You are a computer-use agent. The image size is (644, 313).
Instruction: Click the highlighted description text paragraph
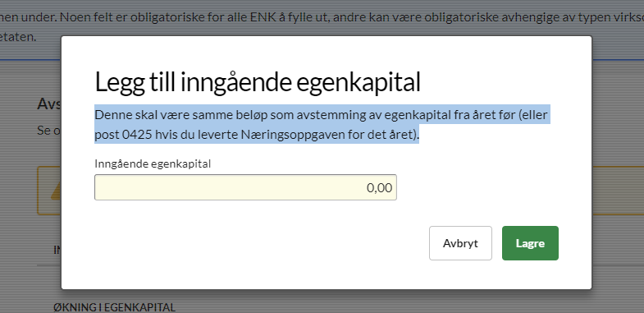pos(321,124)
